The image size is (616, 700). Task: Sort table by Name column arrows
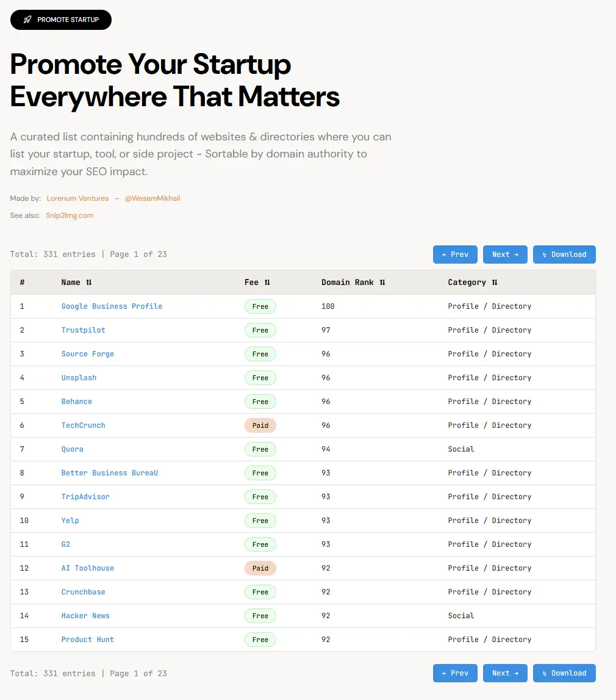coord(89,283)
